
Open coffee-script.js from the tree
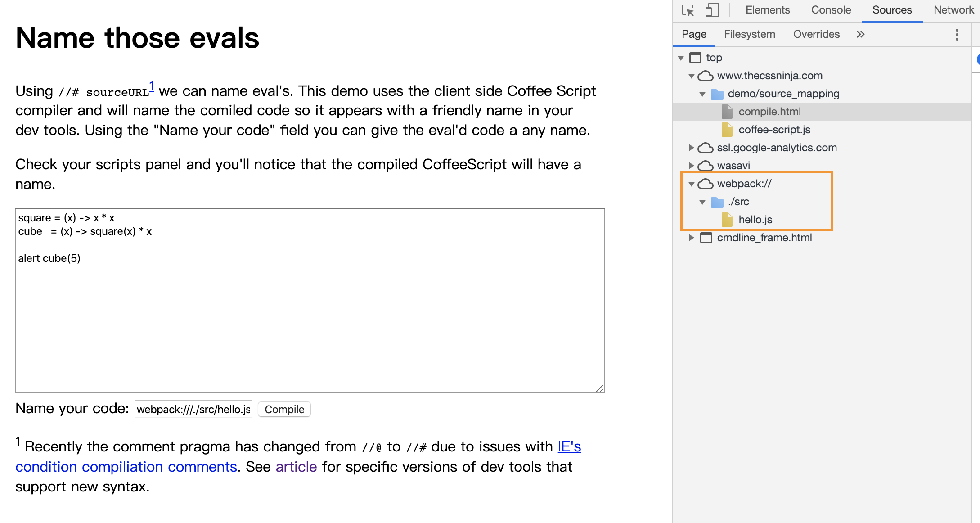click(774, 130)
